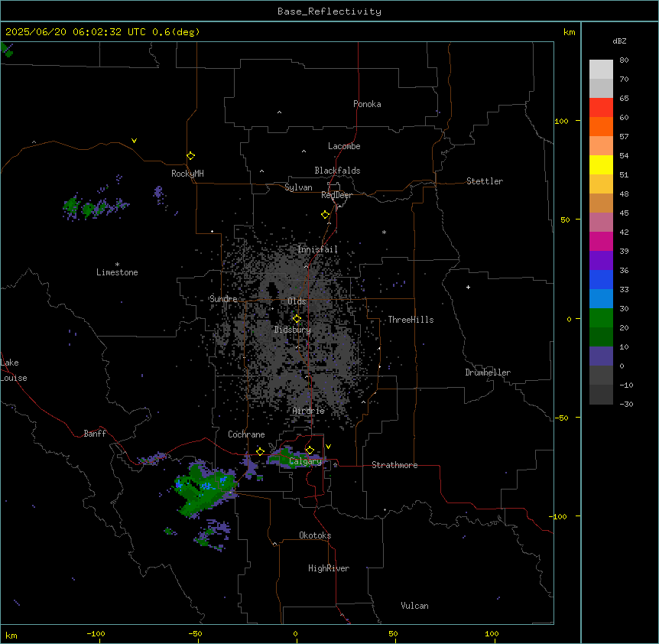Image resolution: width=659 pixels, height=644 pixels.
Task: Pick the deep orange swatch below red
Action: click(x=601, y=126)
